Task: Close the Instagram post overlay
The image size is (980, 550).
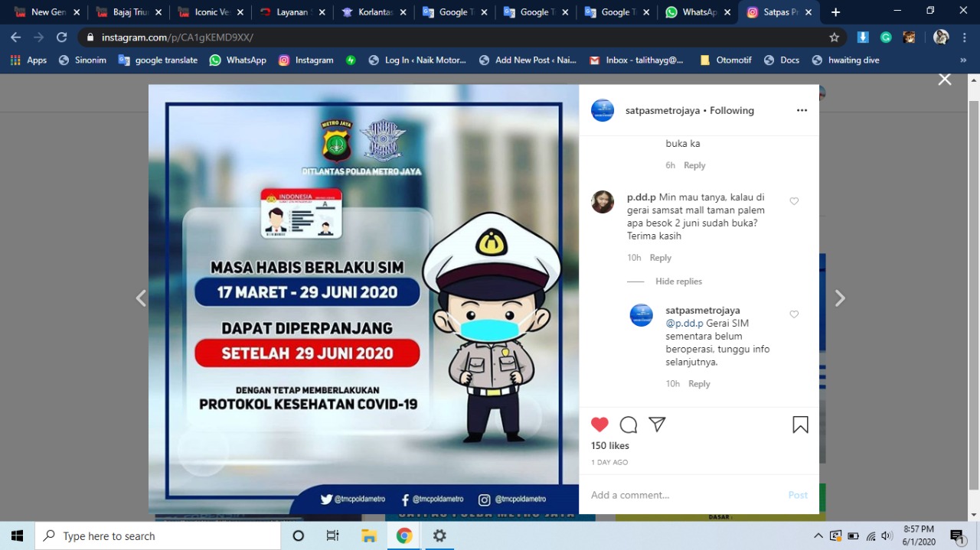Action: [x=945, y=80]
